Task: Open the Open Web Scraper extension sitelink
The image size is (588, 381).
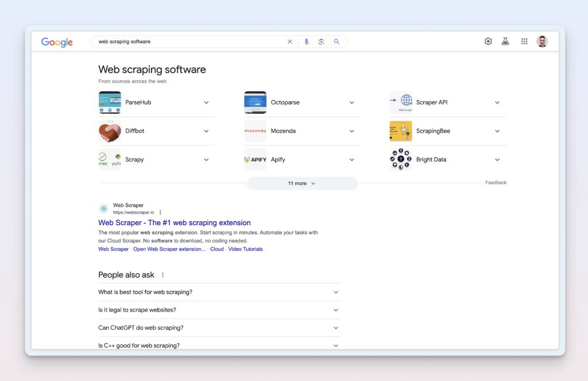Action: tap(169, 249)
